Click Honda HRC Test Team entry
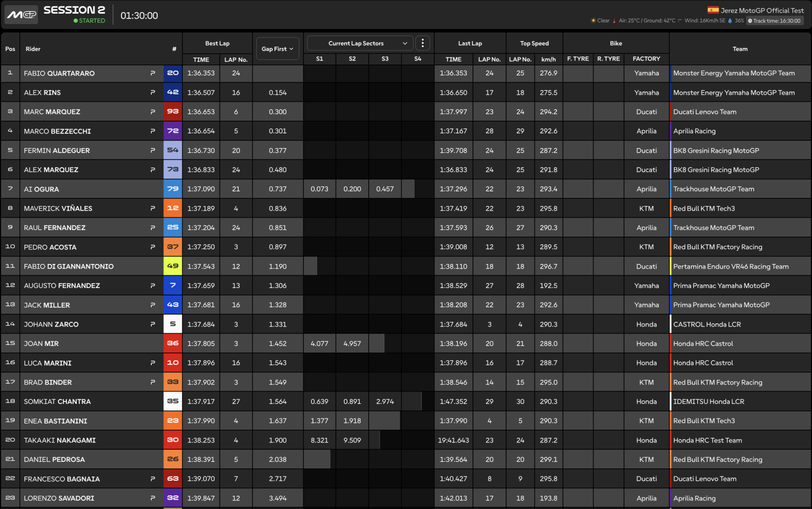 coord(707,440)
